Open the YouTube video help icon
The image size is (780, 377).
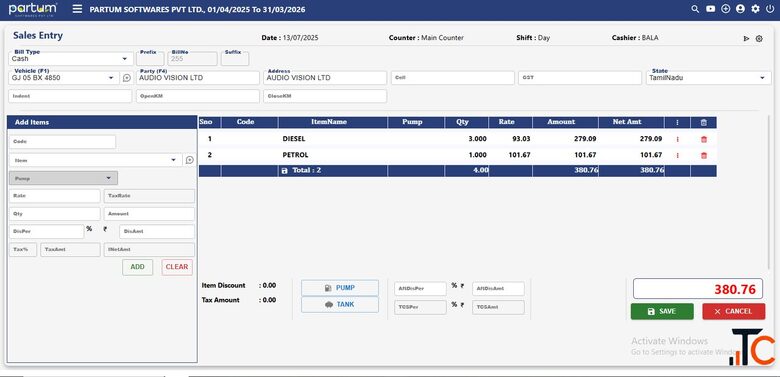click(x=710, y=9)
